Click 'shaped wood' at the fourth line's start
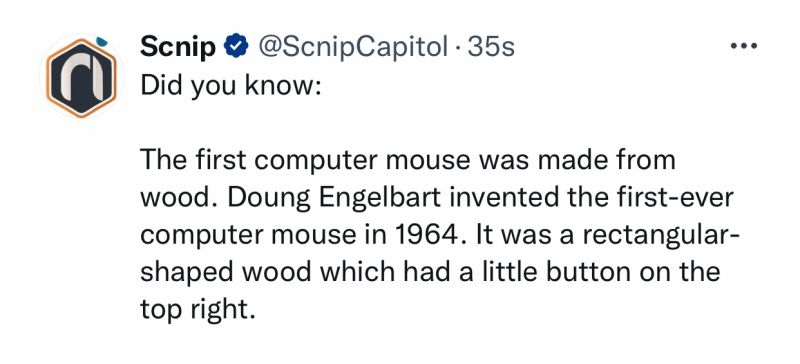The image size is (800, 364). 226,274
